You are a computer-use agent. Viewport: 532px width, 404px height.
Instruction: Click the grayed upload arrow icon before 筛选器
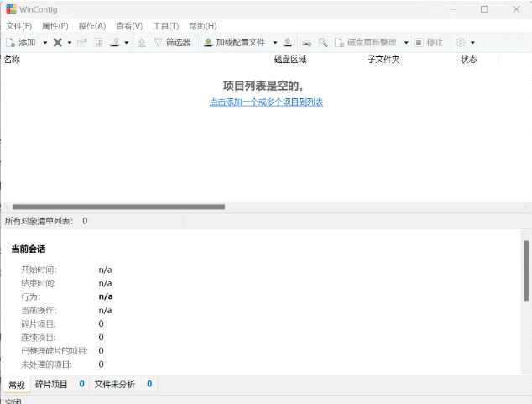click(142, 43)
